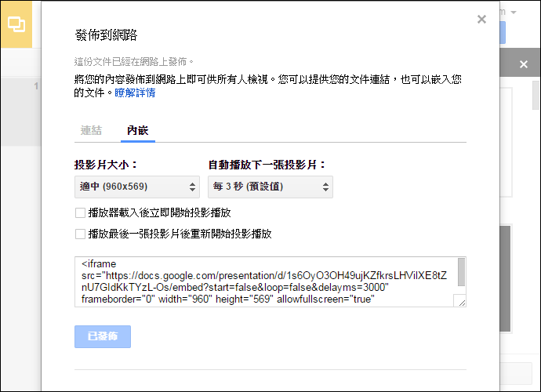Close the 發佈到網路 dialog with the X
This screenshot has width=541, height=392.
481,19
